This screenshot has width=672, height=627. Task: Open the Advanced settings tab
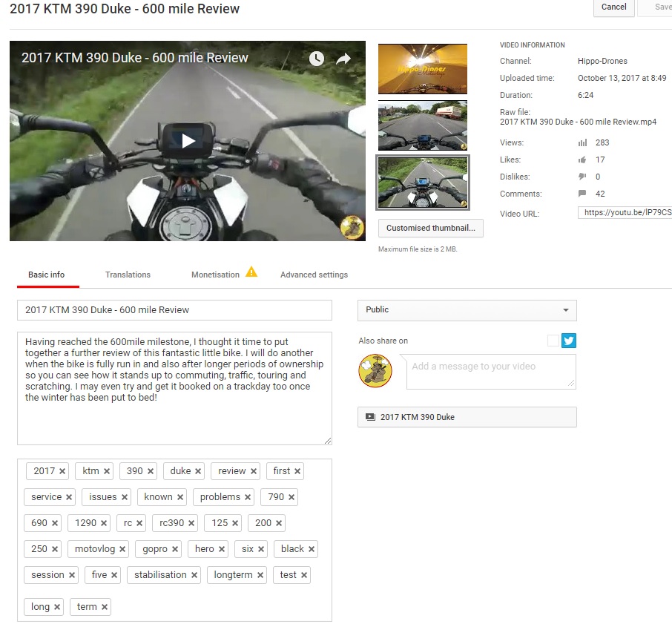tap(314, 275)
